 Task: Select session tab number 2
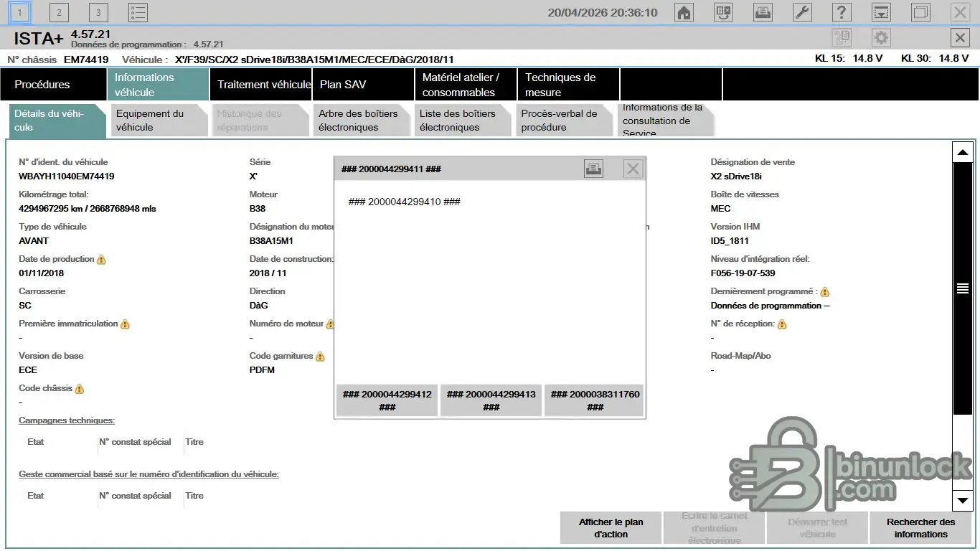coord(59,12)
